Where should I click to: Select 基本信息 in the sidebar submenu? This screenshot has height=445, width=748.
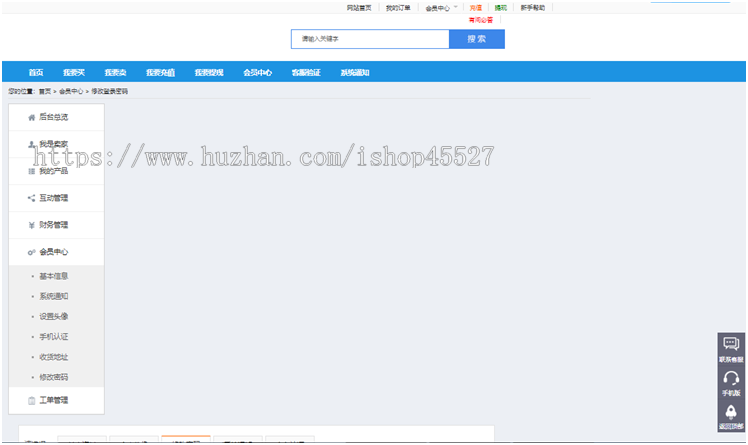[x=53, y=276]
